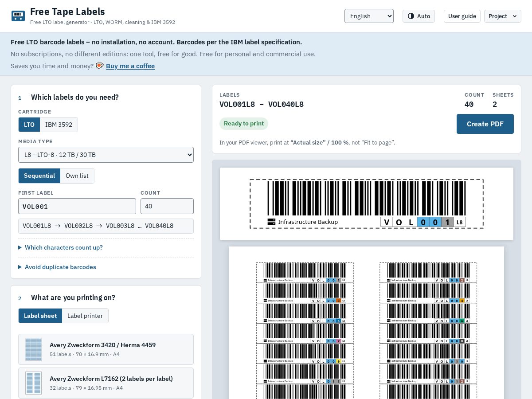Screen dimensions: 532x399
Task: Select the Avery Zweckform 3420 / Herma 4459 title
Action: 102,345
